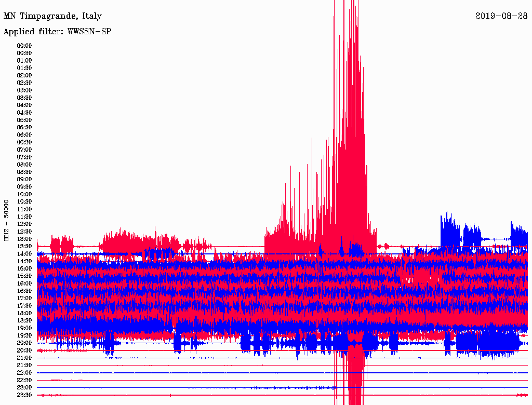The width and height of the screenshot is (532, 405).
Task: Click the 23:00 time label
Action: point(24,388)
